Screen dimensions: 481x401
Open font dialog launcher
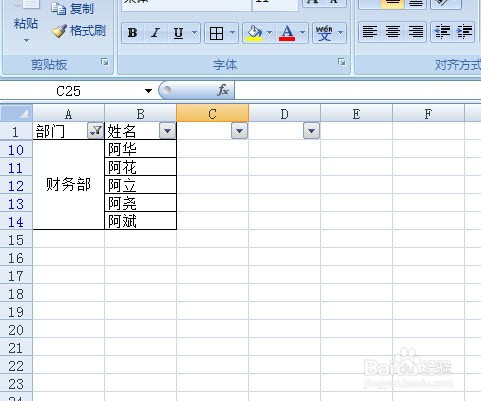click(341, 62)
